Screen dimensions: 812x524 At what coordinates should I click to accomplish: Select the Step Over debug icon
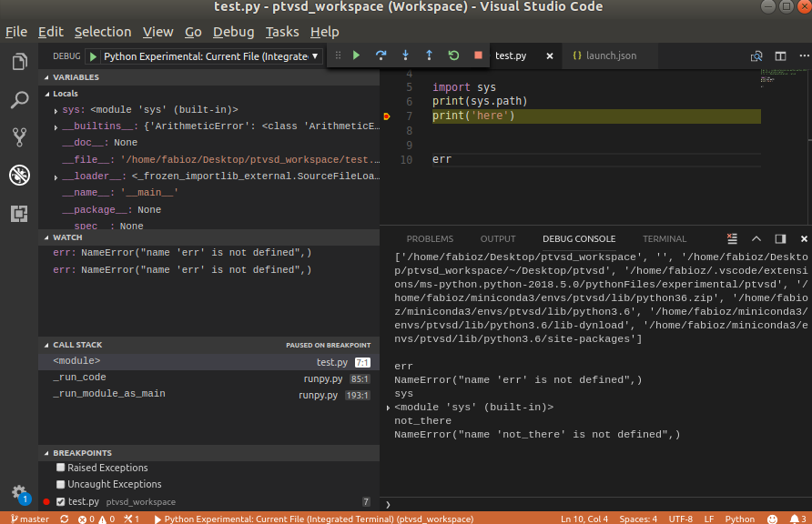tap(381, 55)
